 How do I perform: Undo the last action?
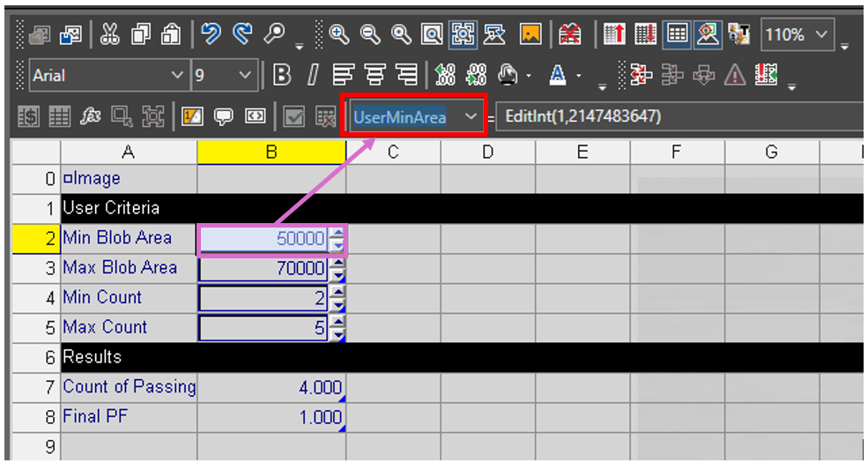(210, 35)
